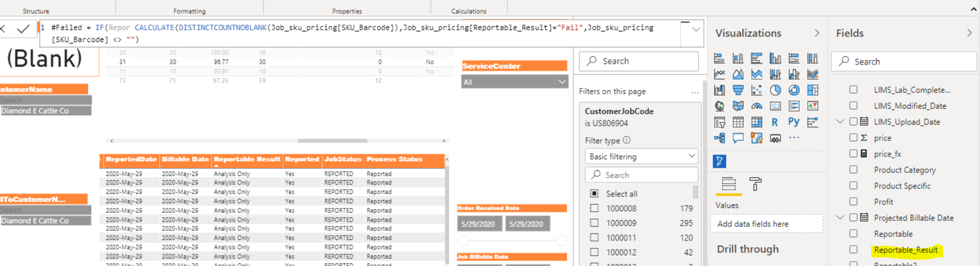Image resolution: width=980 pixels, height=266 pixels.
Task: Select the card (123) visual
Action: click(x=775, y=107)
